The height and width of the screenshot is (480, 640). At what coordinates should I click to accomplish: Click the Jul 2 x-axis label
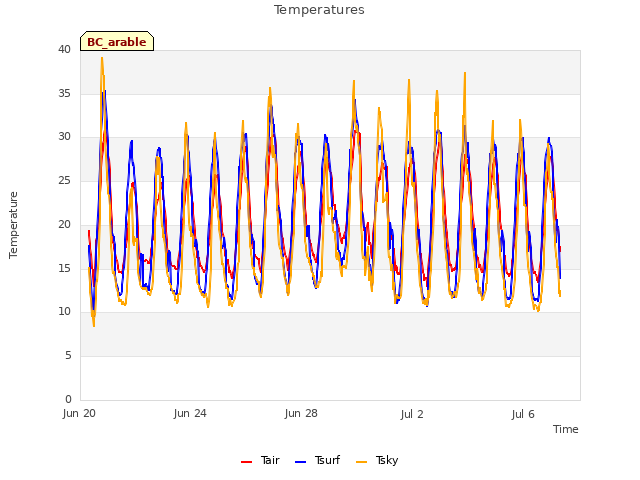(x=412, y=414)
